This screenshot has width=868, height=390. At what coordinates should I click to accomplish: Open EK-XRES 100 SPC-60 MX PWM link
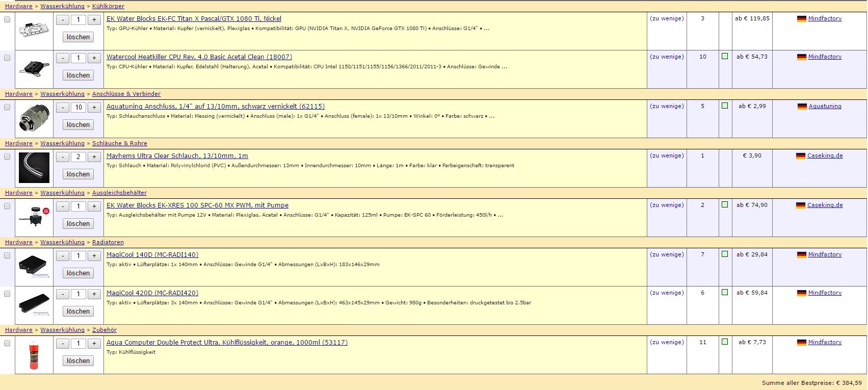(197, 205)
